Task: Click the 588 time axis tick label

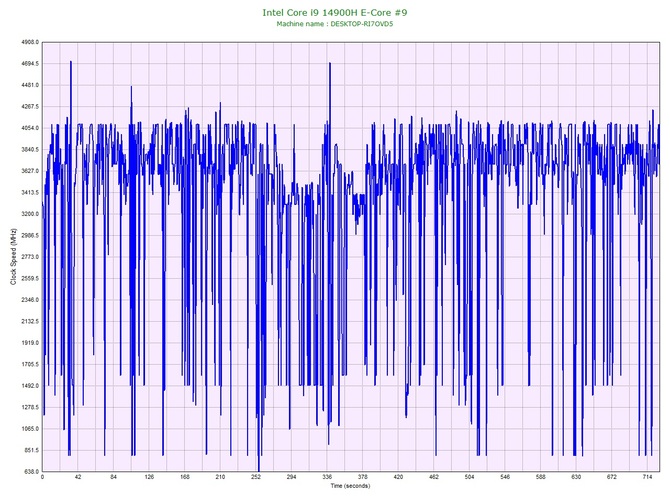Action: [541, 477]
